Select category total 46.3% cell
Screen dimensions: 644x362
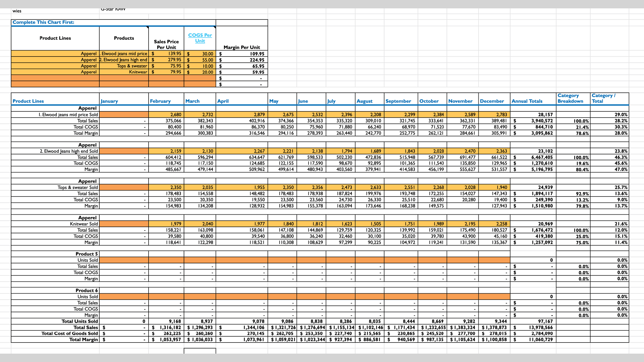coord(609,157)
